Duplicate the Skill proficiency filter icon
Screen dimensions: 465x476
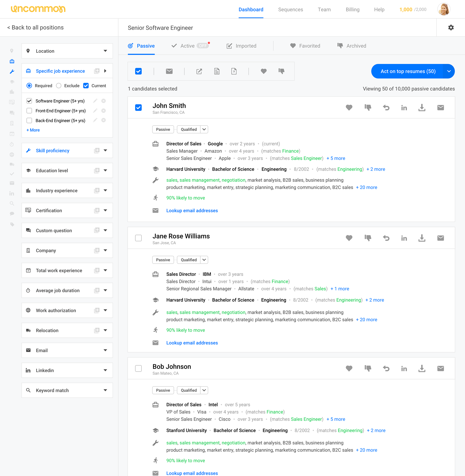coord(97,150)
